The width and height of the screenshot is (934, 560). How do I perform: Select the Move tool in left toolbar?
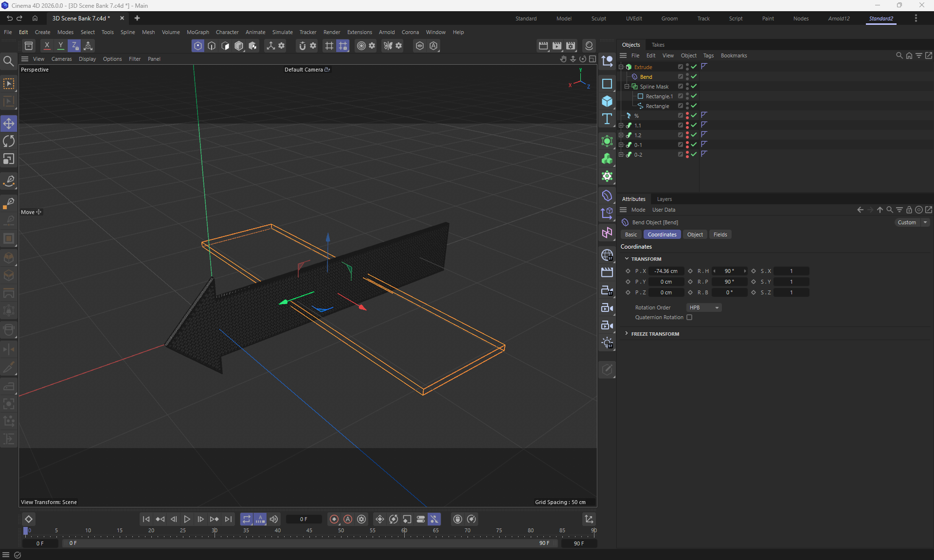click(9, 124)
